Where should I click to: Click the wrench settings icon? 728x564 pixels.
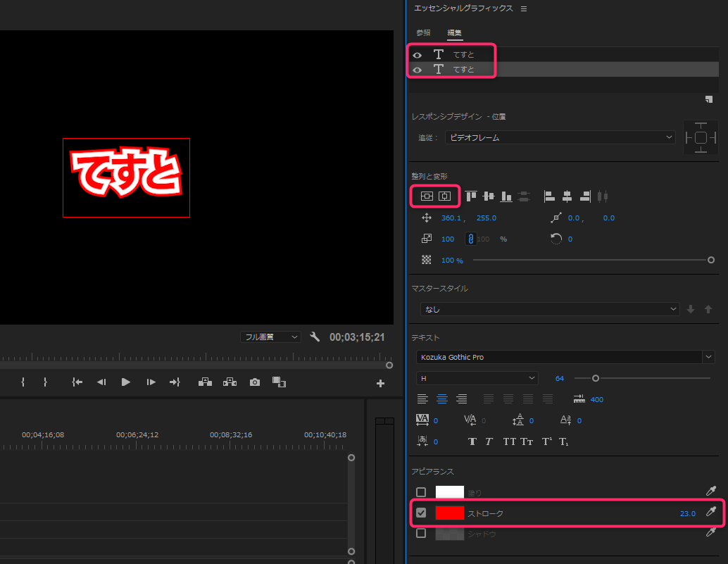pos(315,337)
